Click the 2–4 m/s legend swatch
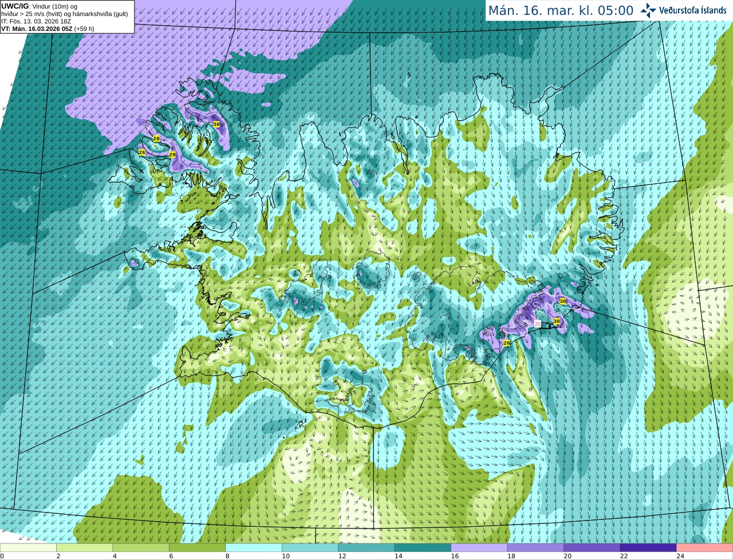 point(84,547)
